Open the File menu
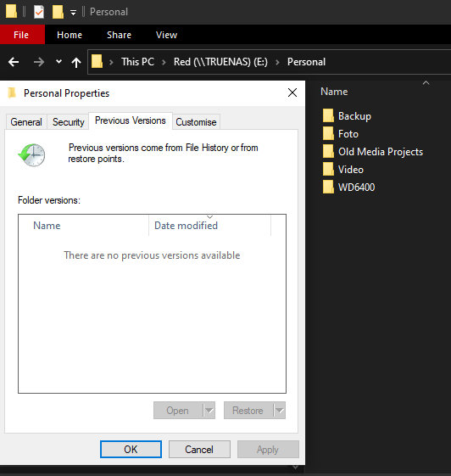This screenshot has height=476, width=451. point(21,35)
